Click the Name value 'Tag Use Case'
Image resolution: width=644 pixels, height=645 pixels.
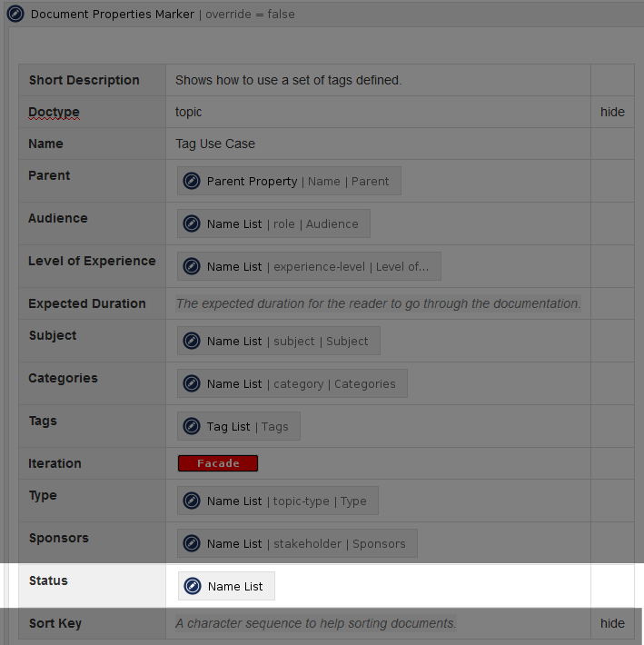tap(215, 144)
